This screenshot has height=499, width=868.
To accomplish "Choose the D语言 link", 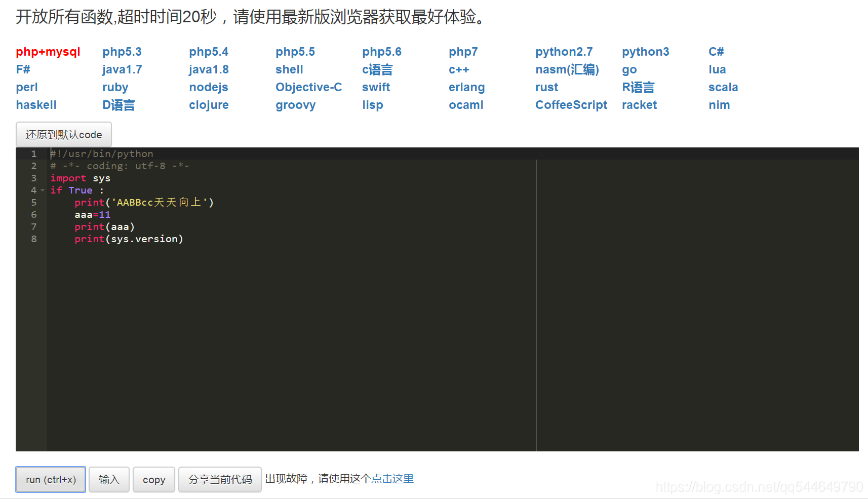I will point(119,105).
